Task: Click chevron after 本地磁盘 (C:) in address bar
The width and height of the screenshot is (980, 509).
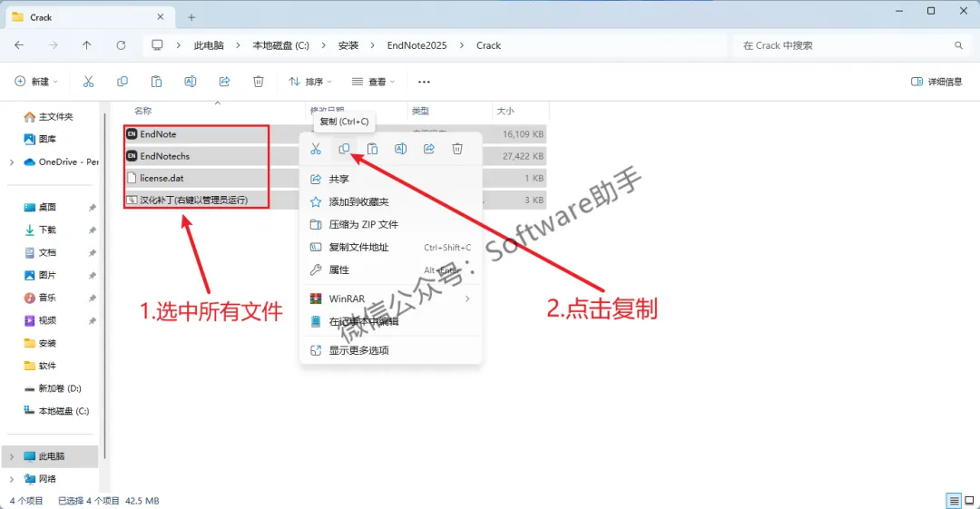Action: (x=323, y=45)
